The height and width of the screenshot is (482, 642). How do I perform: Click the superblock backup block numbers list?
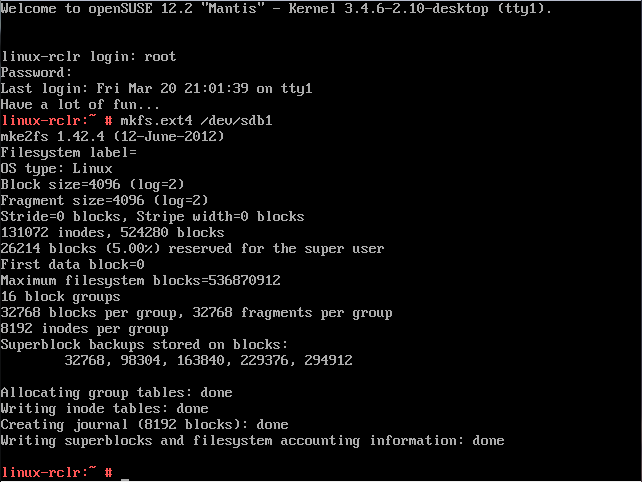[208, 360]
